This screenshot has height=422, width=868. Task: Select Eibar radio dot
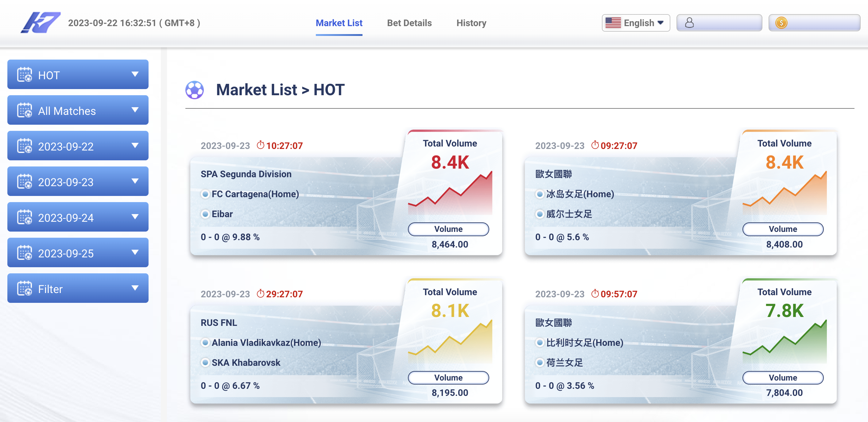coord(205,214)
